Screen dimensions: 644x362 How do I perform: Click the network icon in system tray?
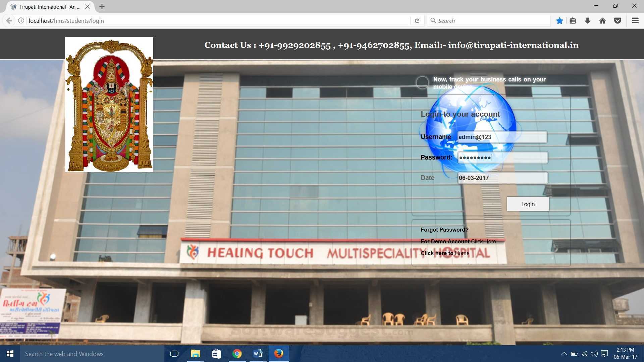coord(584,354)
